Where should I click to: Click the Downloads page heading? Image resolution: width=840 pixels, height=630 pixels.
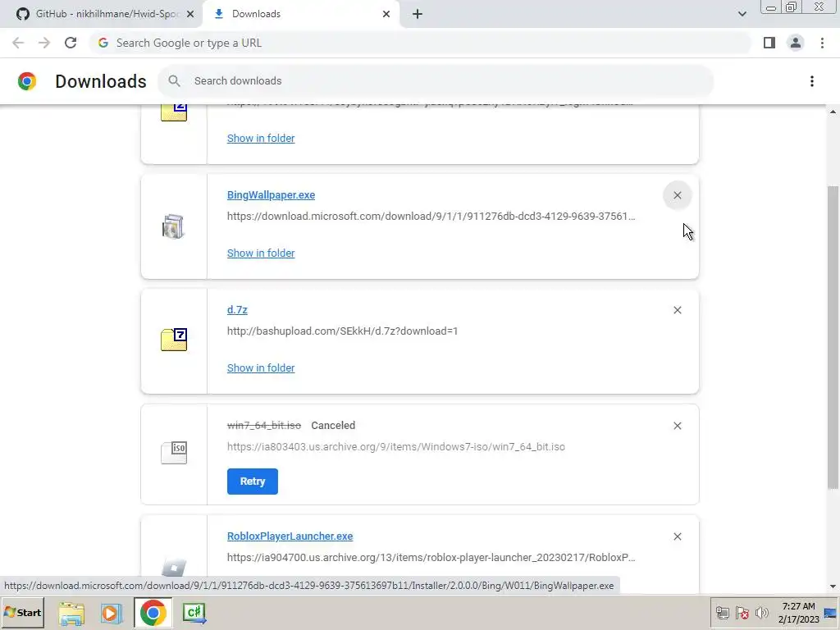tap(101, 81)
